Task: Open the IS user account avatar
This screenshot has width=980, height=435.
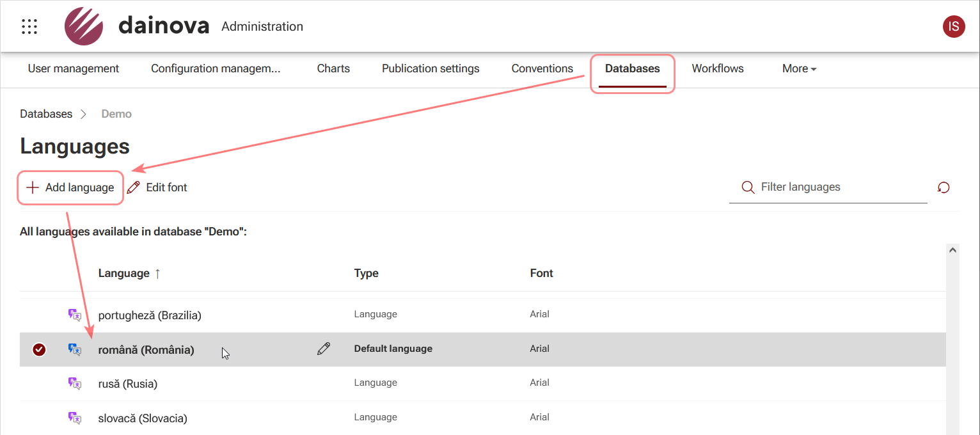Action: pos(954,26)
